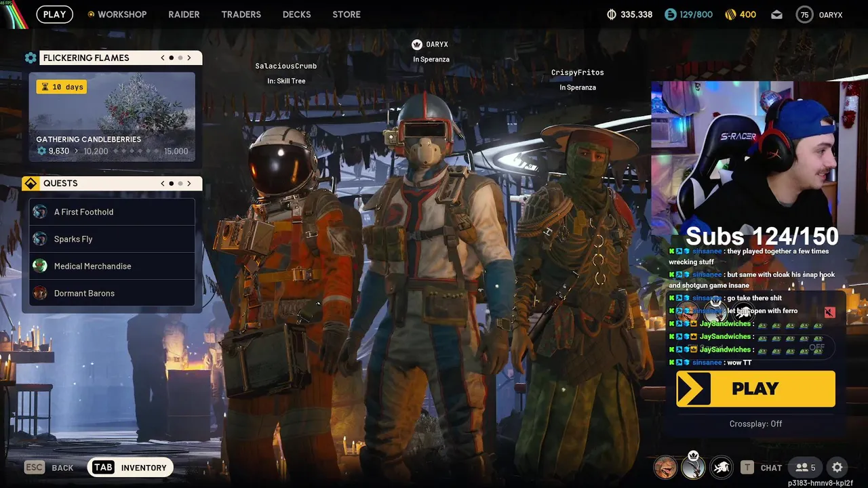Select the SalaciousCrumb player name label
Screen dimensions: 868x488
click(285, 66)
